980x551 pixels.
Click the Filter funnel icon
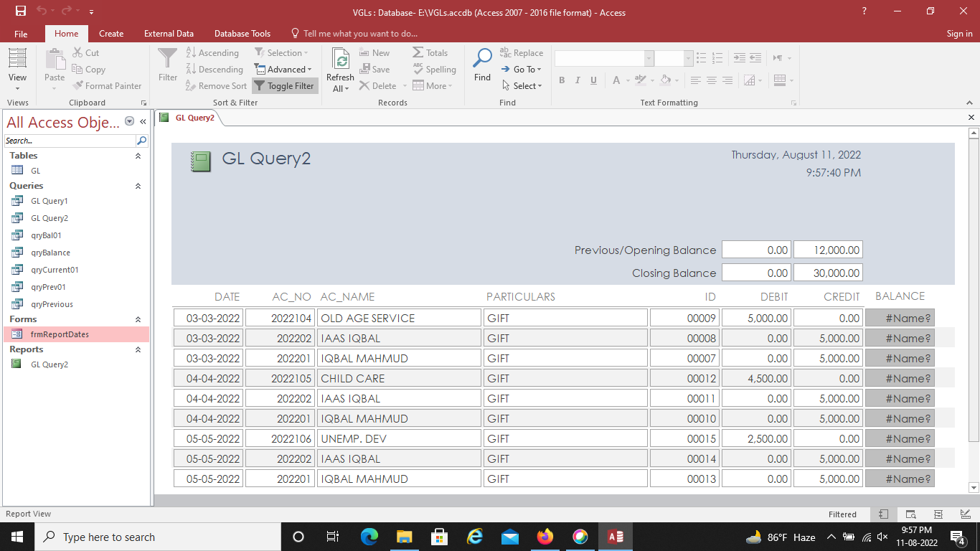(167, 60)
